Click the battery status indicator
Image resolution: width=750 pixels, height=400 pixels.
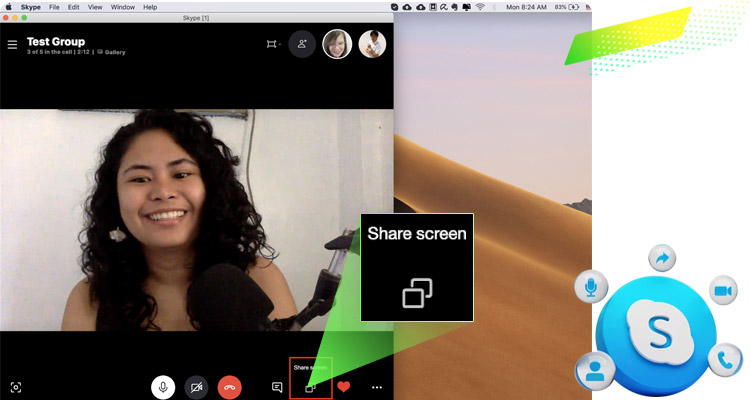[567, 7]
